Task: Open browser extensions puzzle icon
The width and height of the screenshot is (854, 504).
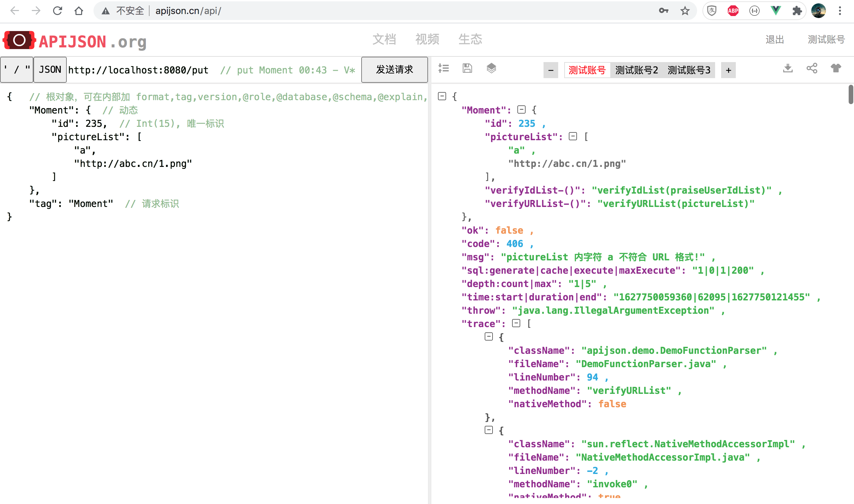Action: click(x=797, y=11)
